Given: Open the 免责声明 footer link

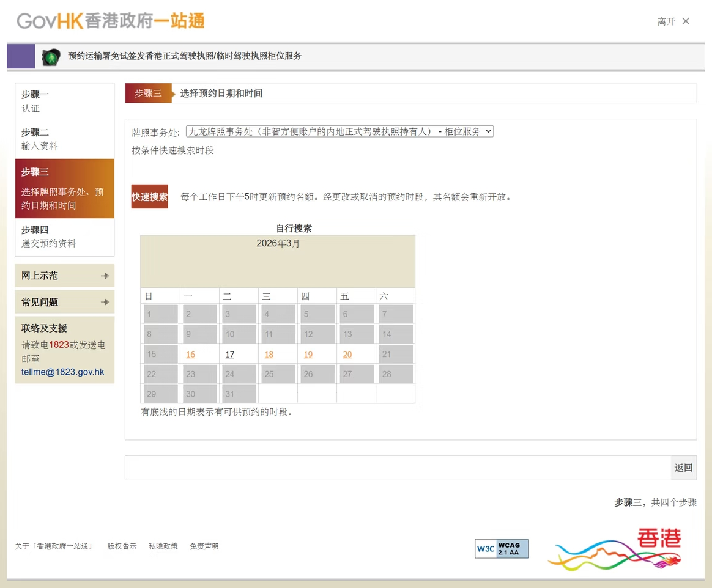Looking at the screenshot, I should 204,546.
